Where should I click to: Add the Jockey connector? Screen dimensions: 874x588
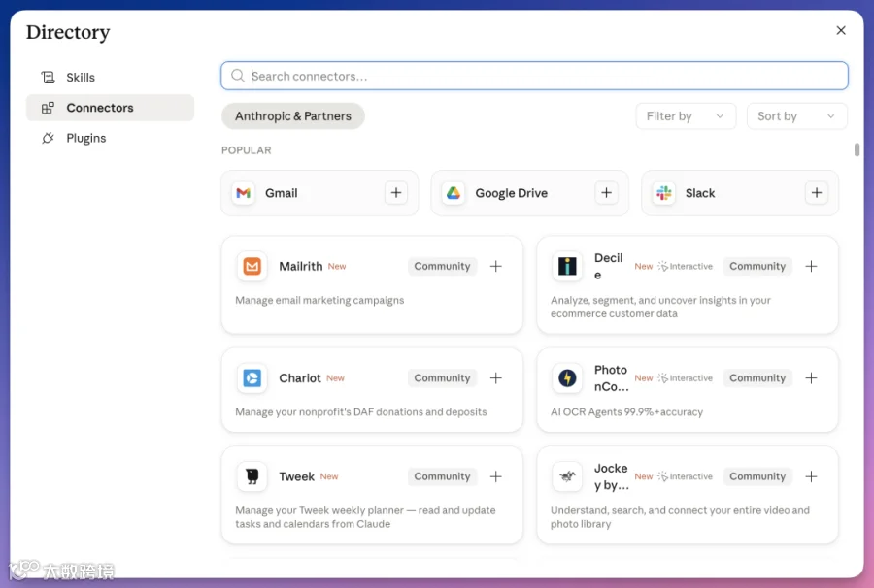click(x=812, y=476)
